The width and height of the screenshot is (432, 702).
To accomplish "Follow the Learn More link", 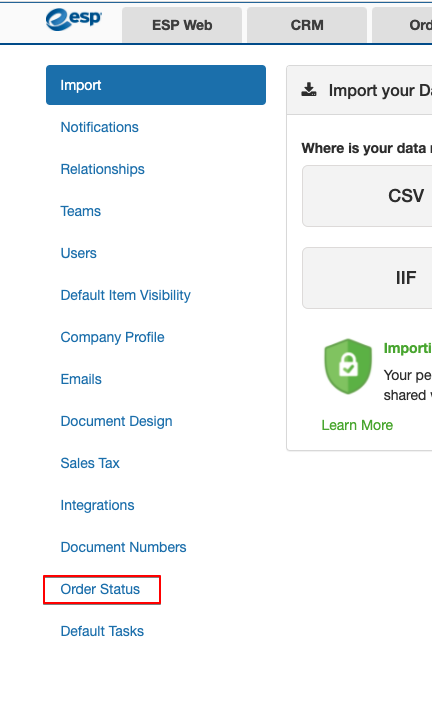I will (x=357, y=425).
